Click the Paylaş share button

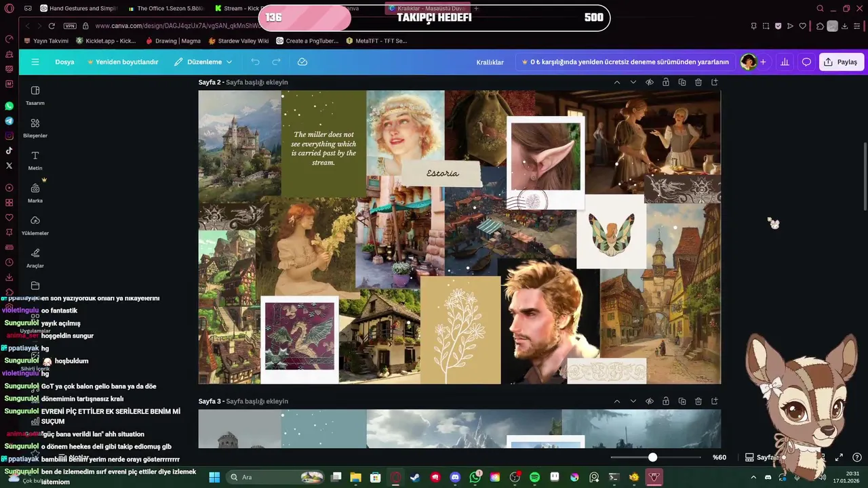click(841, 62)
